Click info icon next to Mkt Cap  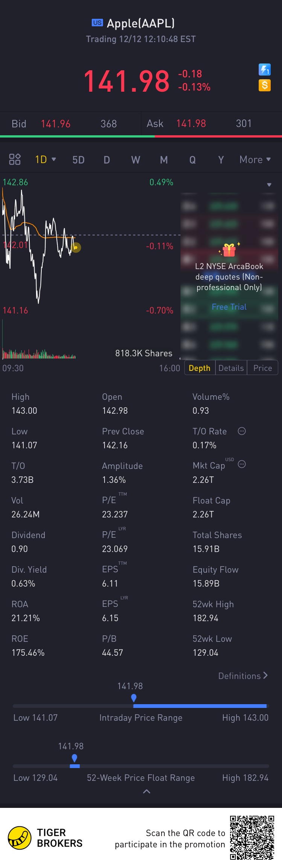[x=242, y=464]
